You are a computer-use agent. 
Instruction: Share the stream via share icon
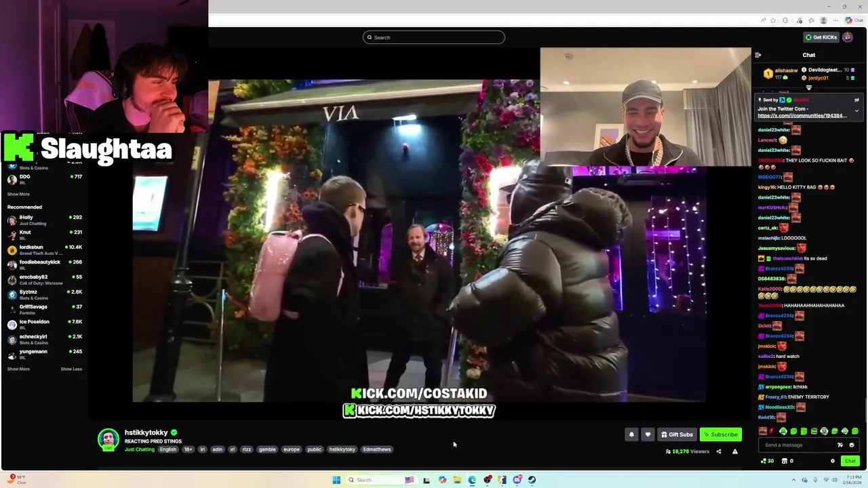tap(719, 451)
